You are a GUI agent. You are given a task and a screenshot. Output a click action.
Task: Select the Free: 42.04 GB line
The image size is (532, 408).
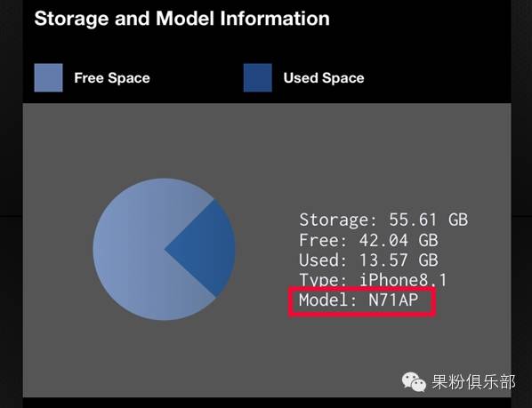point(368,240)
